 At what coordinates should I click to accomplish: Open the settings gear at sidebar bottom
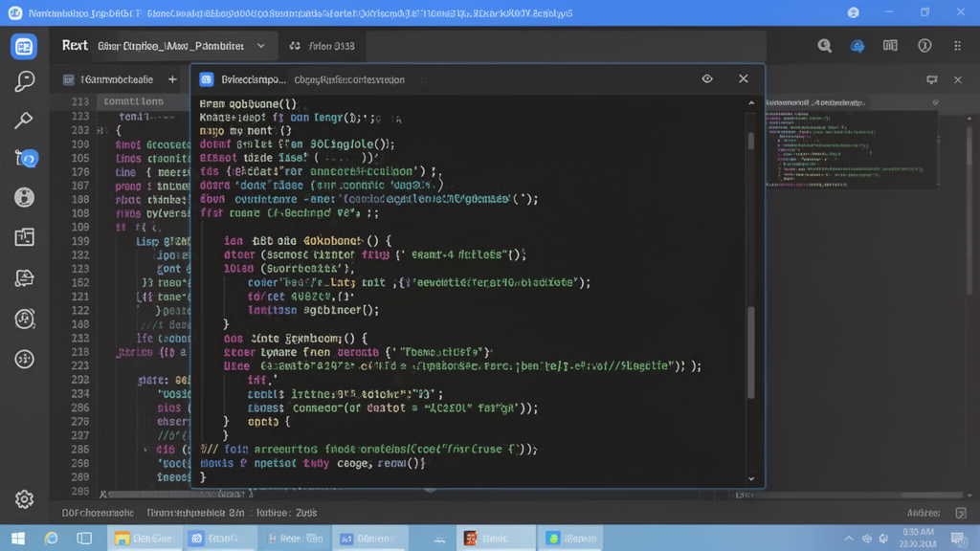[x=24, y=499]
